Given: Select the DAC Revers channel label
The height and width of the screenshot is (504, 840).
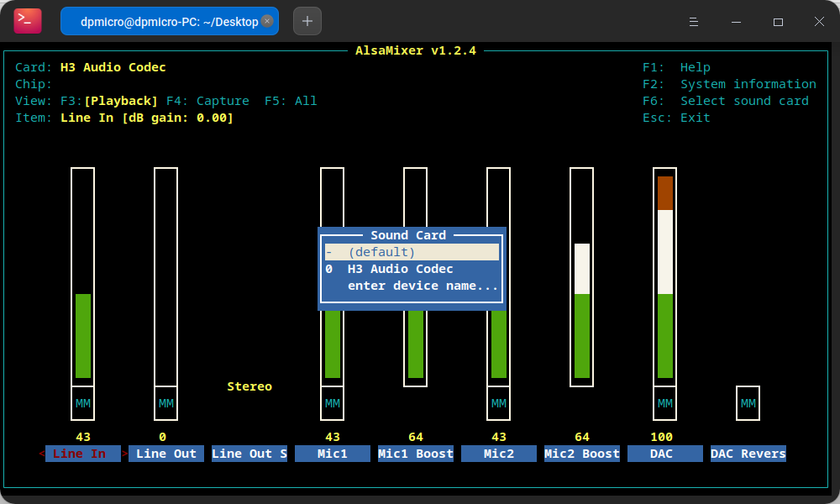Looking at the screenshot, I should pyautogui.click(x=748, y=454).
